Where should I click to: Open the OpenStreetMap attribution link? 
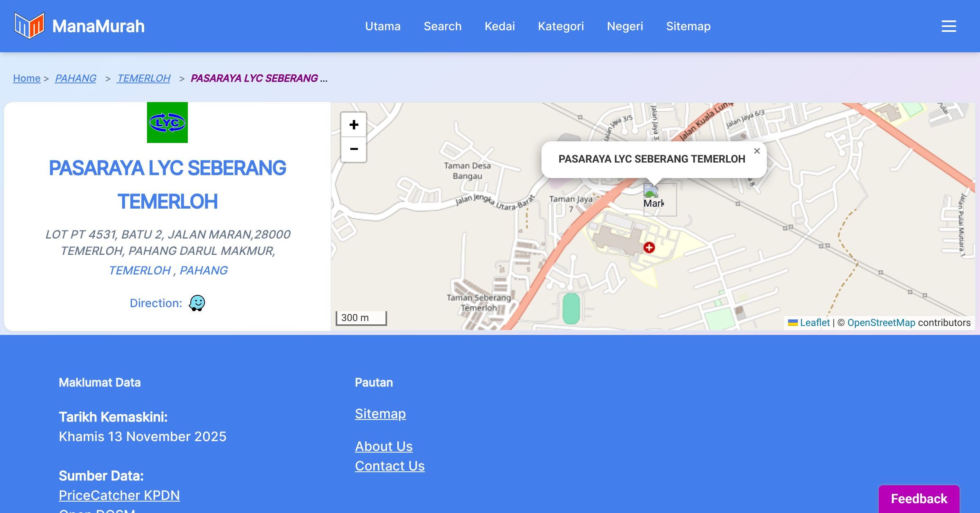[x=881, y=323]
